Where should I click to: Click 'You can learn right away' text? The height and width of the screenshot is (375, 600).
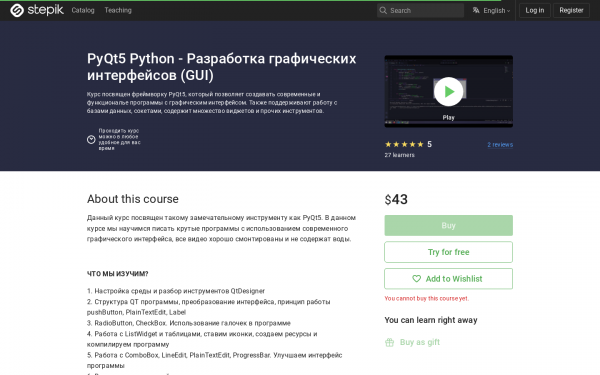click(x=431, y=320)
